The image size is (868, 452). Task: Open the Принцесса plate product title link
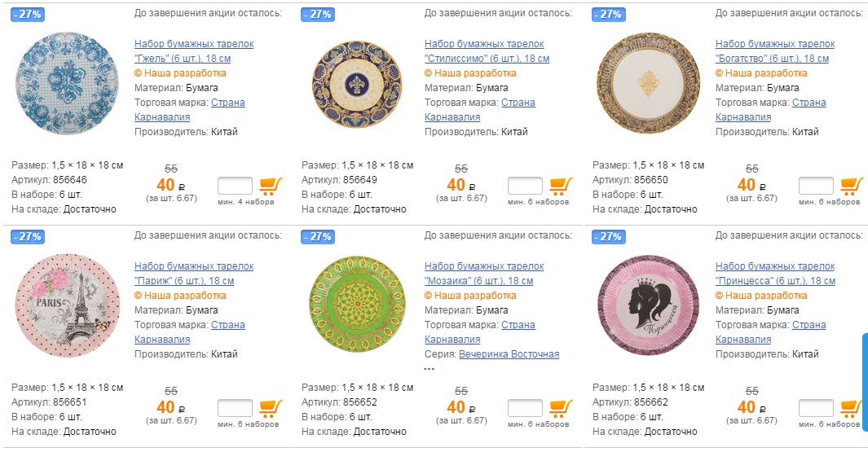775,274
